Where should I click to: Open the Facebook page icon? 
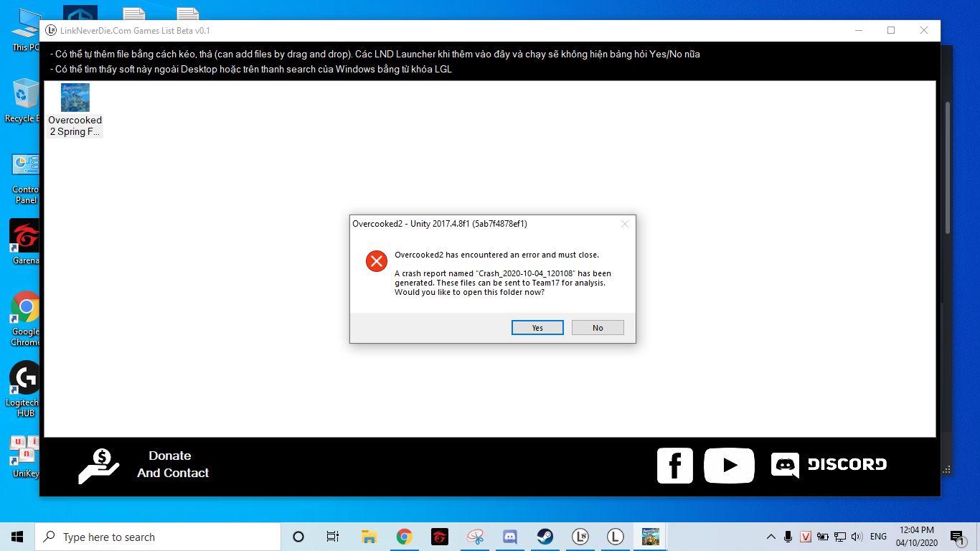coord(675,466)
